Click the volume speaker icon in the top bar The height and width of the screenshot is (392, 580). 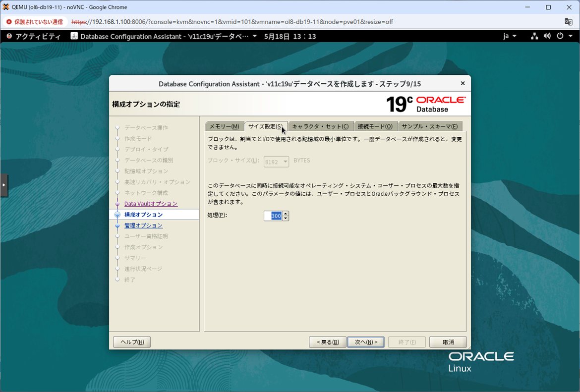coord(547,36)
